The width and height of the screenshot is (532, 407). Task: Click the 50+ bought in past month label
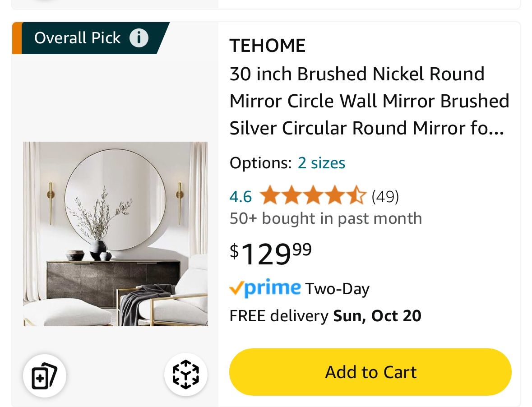point(326,218)
